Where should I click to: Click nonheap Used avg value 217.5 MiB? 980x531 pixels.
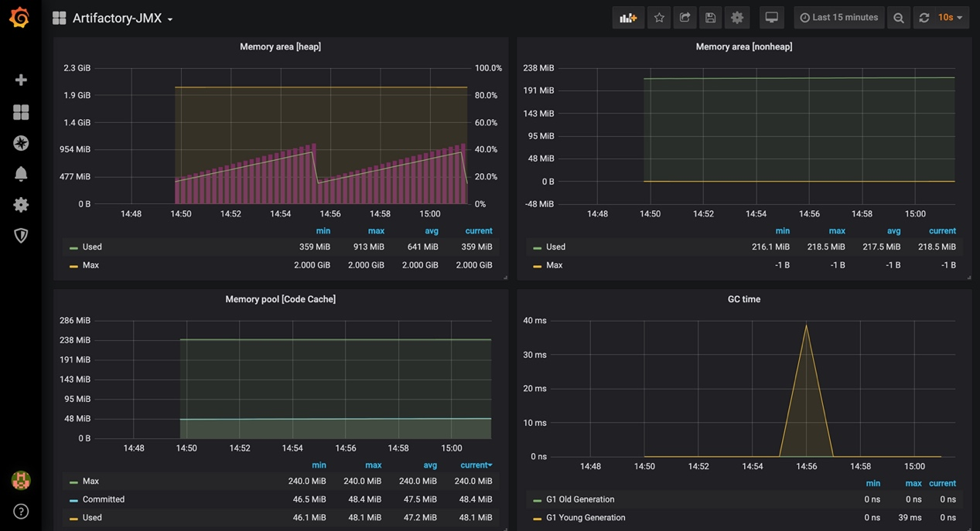tap(882, 247)
